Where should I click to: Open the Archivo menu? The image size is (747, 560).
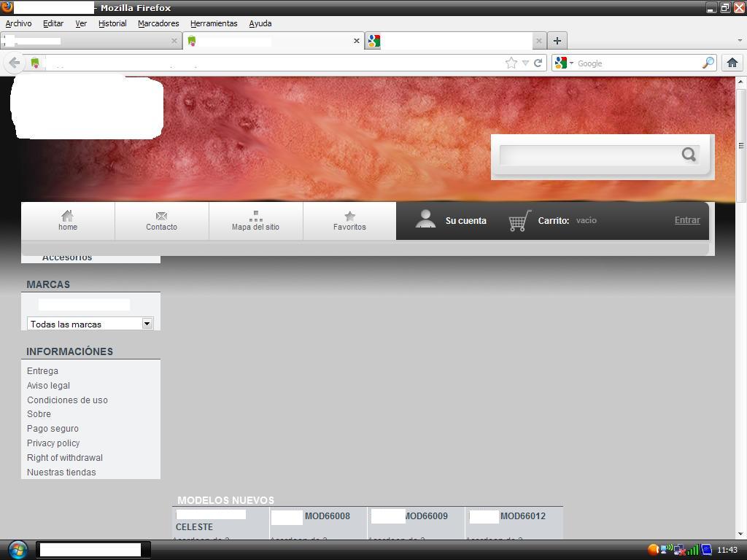coord(18,23)
